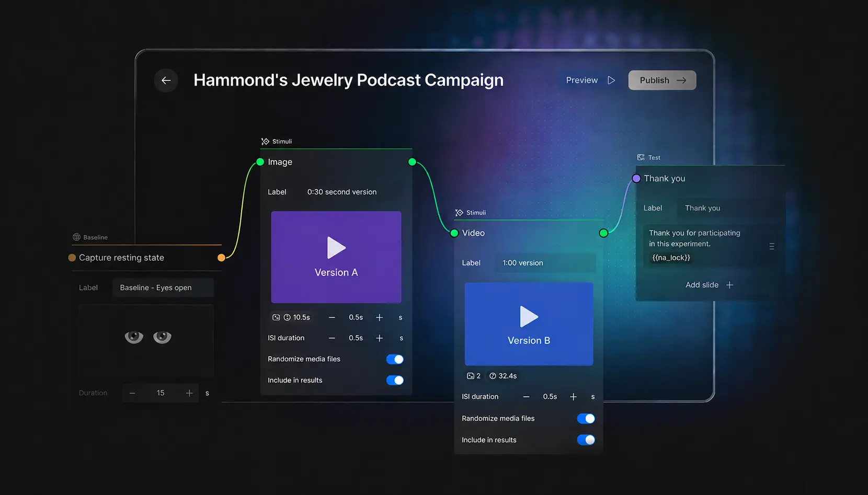Image resolution: width=868 pixels, height=495 pixels.
Task: Edit Baseline - Eyes open label field
Action: [163, 288]
